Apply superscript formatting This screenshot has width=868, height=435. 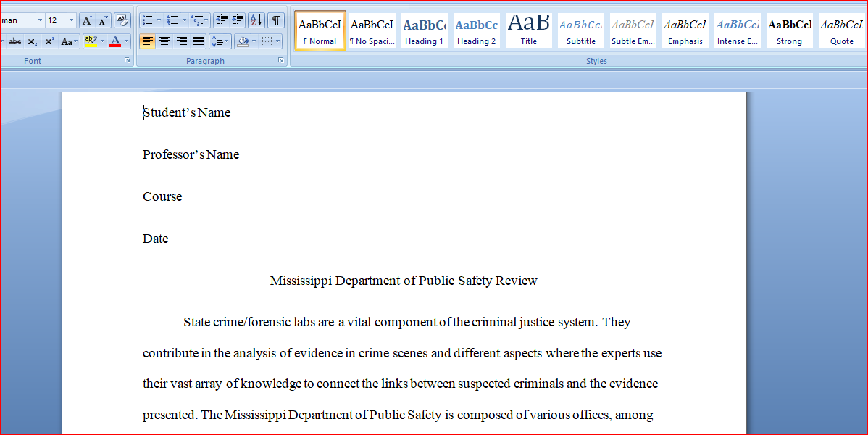49,41
